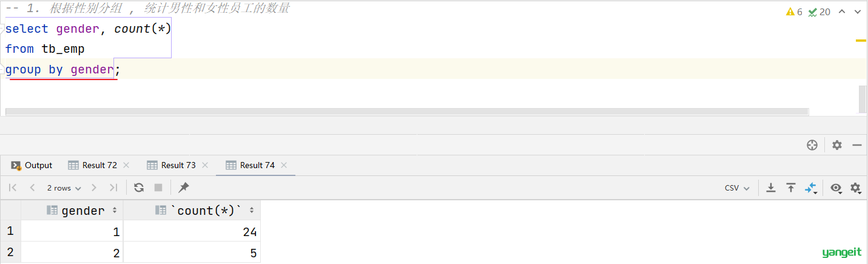
Task: Click the stop execution square icon
Action: point(158,188)
